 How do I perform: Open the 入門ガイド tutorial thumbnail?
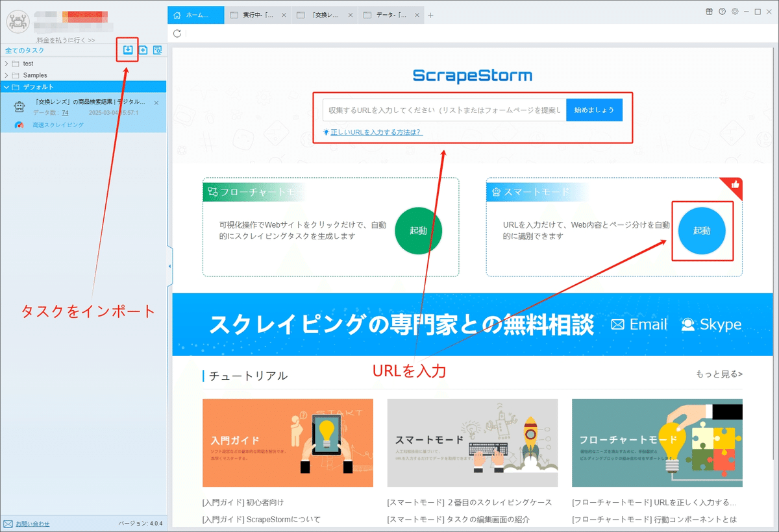(288, 443)
